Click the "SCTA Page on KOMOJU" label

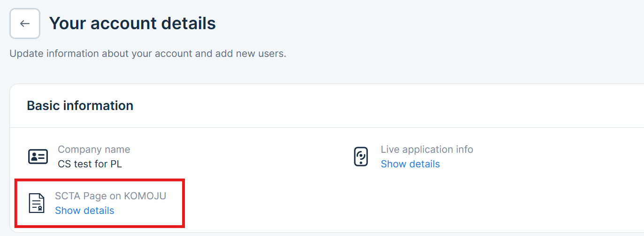tap(110, 196)
